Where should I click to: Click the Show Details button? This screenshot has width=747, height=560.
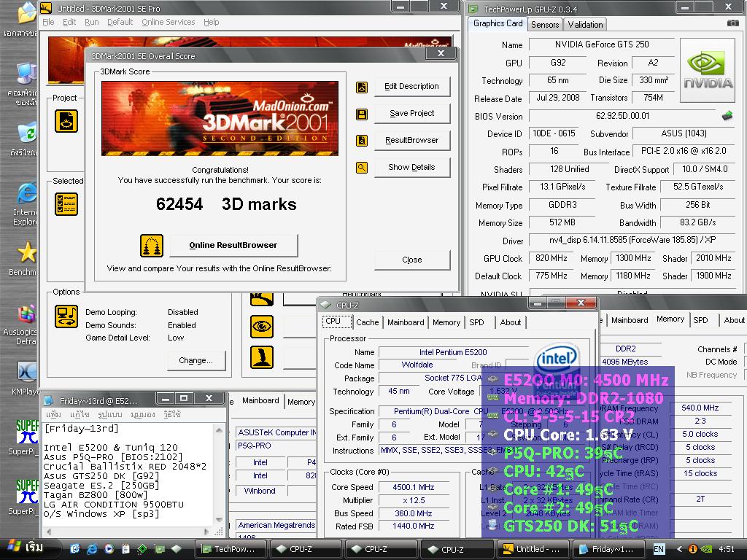pyautogui.click(x=412, y=167)
